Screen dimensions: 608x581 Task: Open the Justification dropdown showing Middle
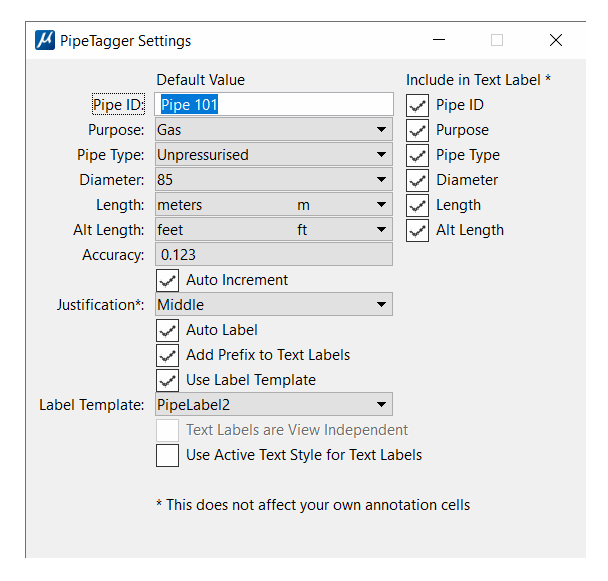point(274,304)
